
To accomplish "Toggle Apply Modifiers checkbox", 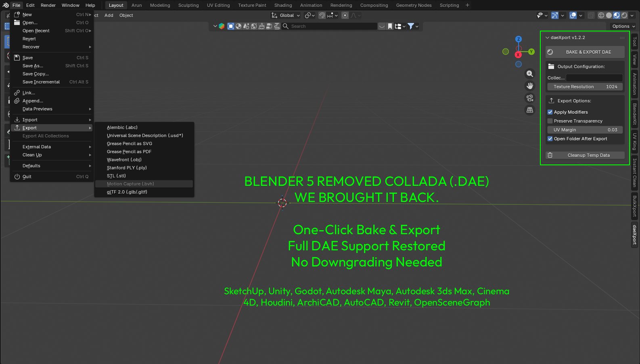I will 550,112.
